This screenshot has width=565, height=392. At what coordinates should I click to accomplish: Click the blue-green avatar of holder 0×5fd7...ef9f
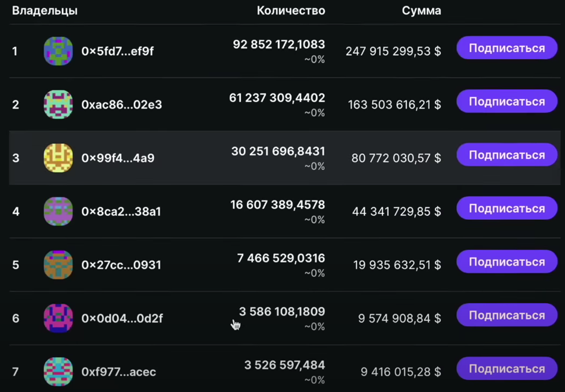(58, 51)
